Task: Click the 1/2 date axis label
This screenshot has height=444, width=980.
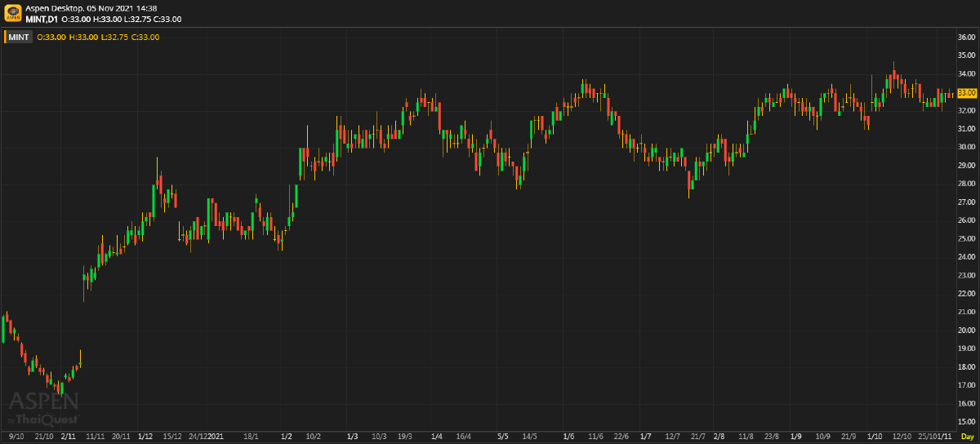Action: pos(286,437)
